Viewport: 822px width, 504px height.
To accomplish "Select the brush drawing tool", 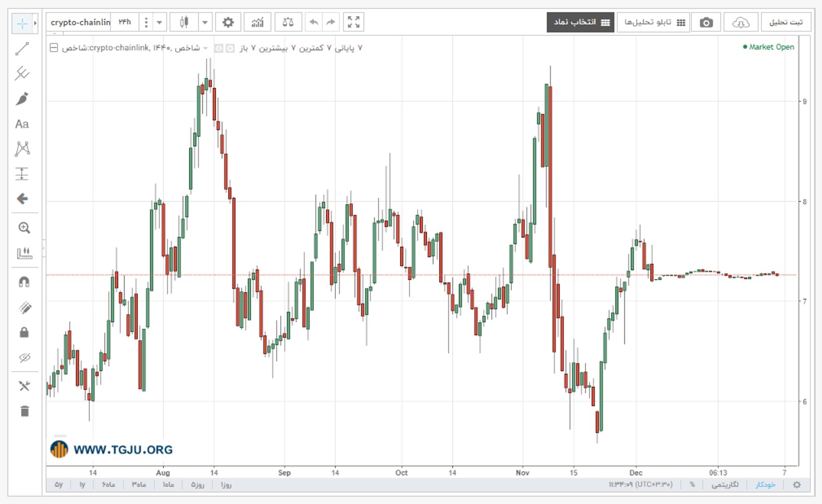I will [22, 99].
